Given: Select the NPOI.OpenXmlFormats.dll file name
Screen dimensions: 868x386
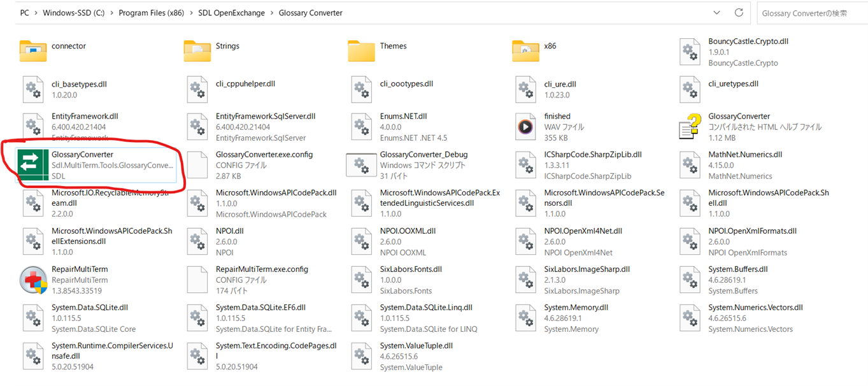Looking at the screenshot, I should tap(753, 231).
